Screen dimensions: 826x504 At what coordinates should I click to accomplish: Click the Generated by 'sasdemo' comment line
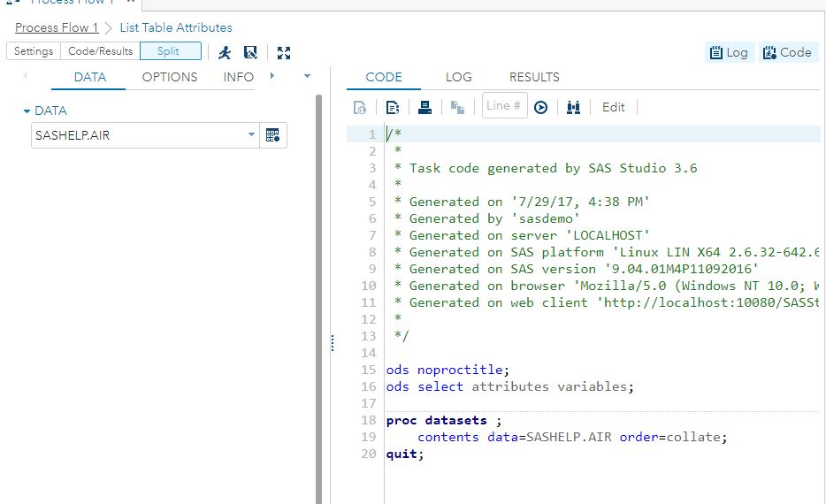[487, 218]
